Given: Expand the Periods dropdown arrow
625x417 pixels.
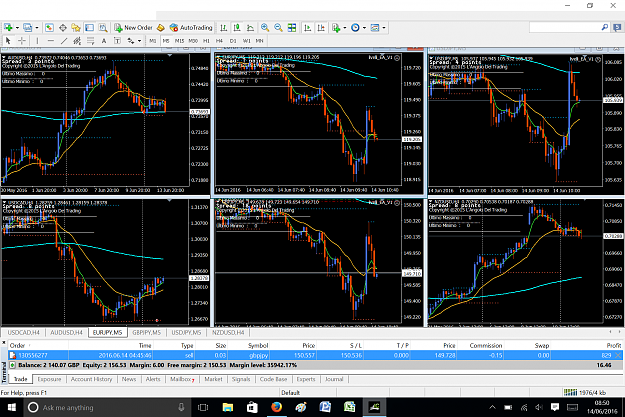Looking at the screenshot, I should [364, 28].
